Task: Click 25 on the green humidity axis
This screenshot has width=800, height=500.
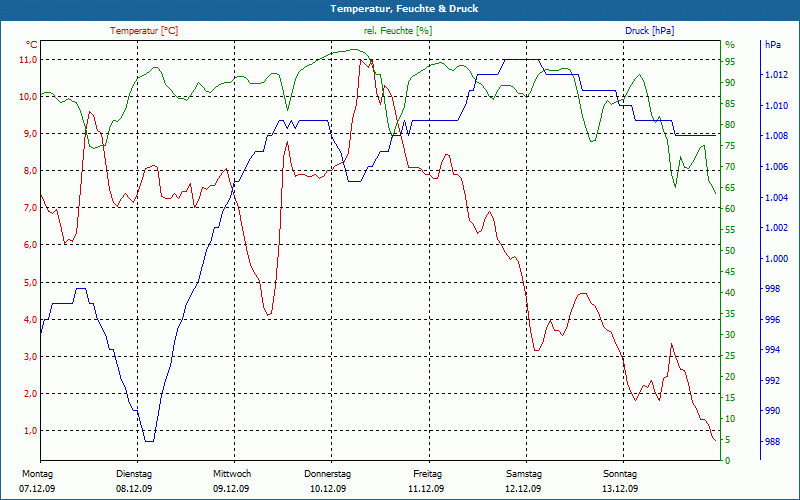Action: (x=730, y=356)
